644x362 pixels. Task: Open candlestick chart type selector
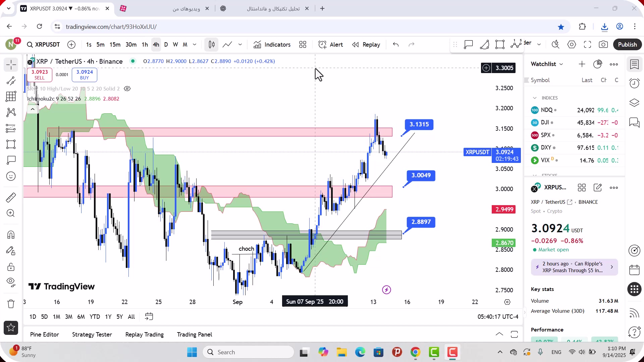tap(212, 45)
